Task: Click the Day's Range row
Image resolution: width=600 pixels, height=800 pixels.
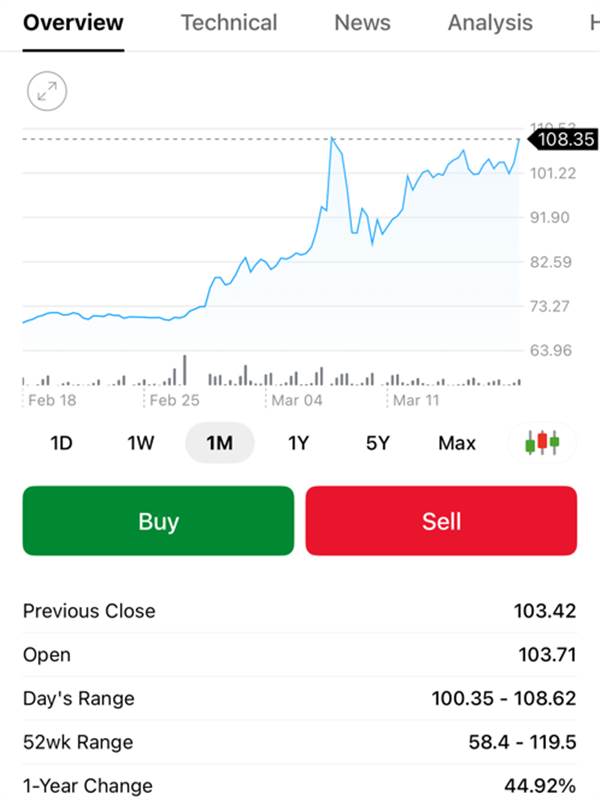Action: click(299, 698)
